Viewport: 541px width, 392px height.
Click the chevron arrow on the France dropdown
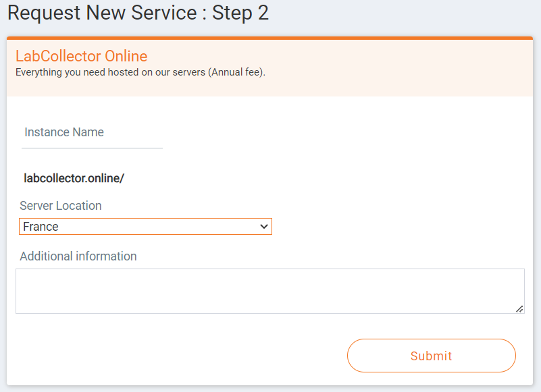point(264,227)
